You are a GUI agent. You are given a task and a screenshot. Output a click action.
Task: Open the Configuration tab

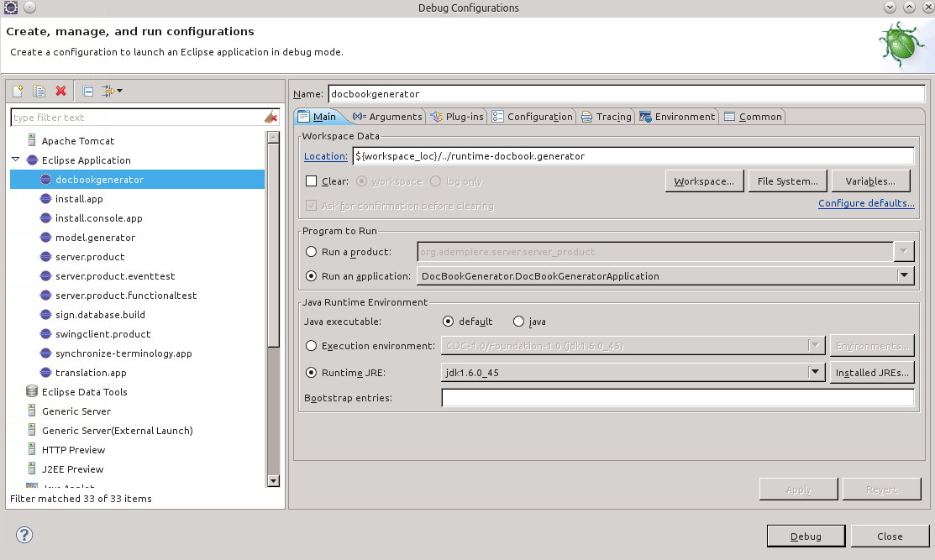pos(533,117)
